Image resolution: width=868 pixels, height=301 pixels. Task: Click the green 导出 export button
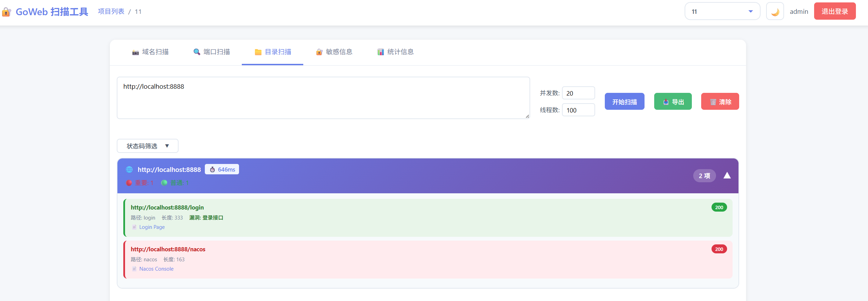tap(673, 102)
